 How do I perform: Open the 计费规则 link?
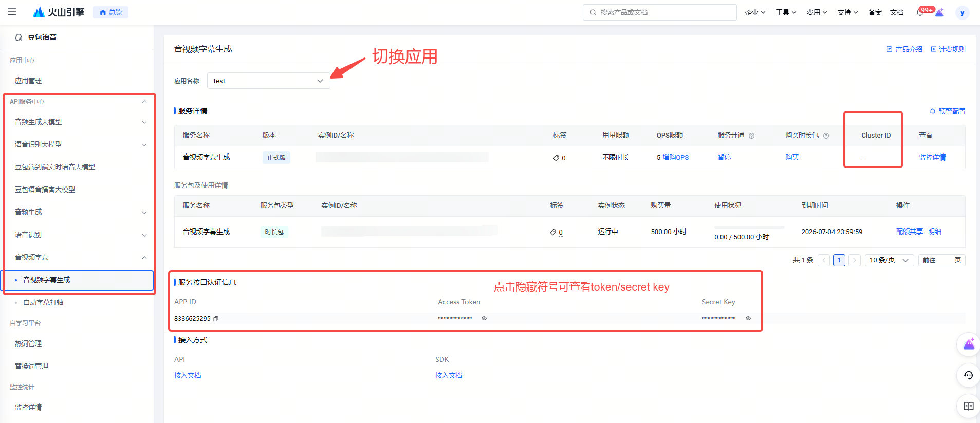(x=948, y=49)
